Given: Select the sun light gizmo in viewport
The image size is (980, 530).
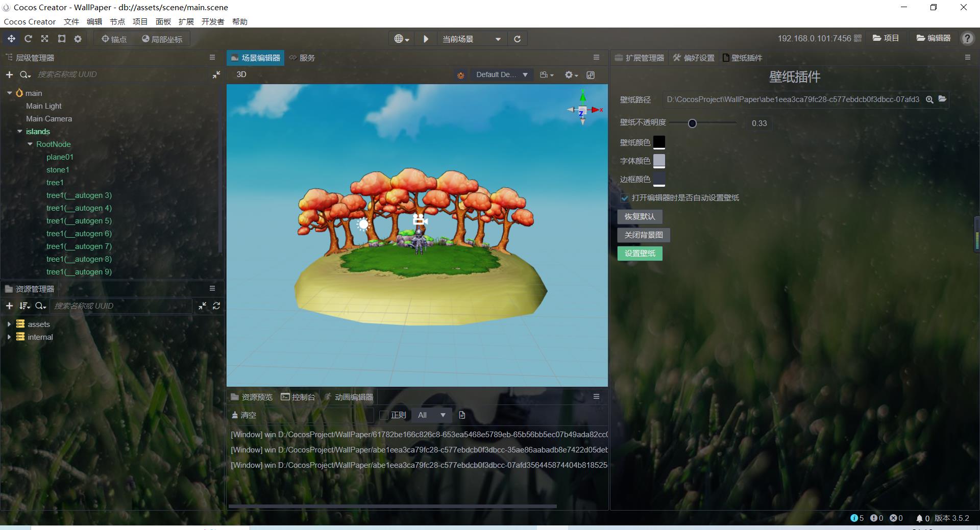Looking at the screenshot, I should point(363,223).
